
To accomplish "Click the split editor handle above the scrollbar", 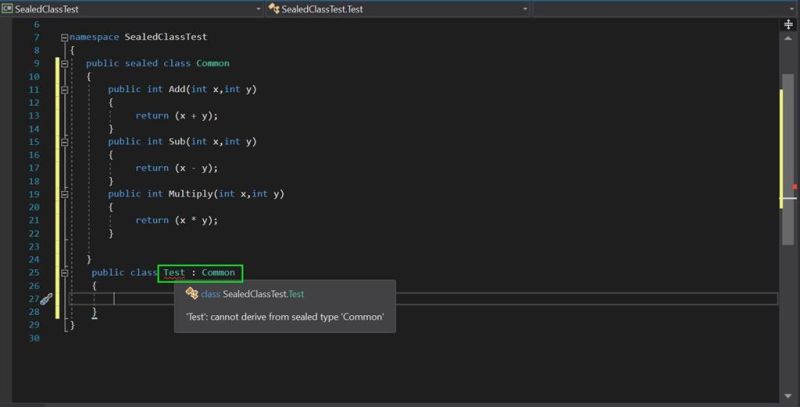I will coord(788,24).
